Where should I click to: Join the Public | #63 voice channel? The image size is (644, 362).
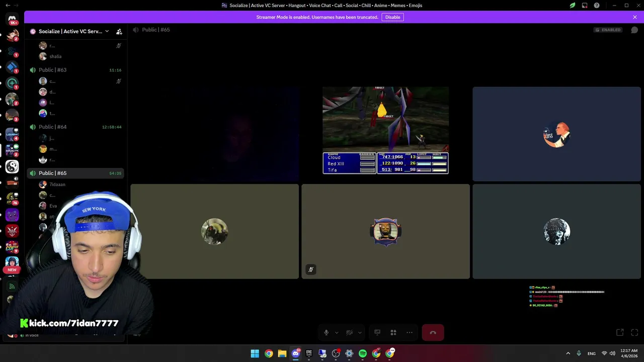(x=75, y=70)
